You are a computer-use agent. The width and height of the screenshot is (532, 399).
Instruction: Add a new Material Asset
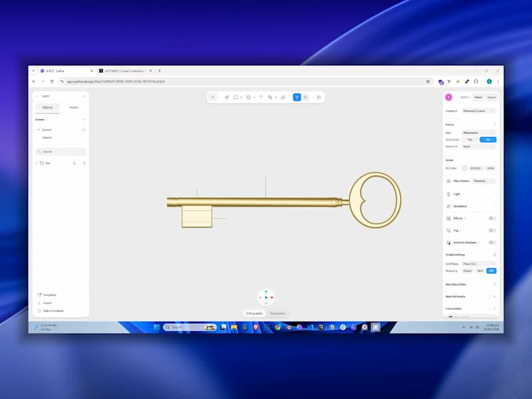point(495,297)
